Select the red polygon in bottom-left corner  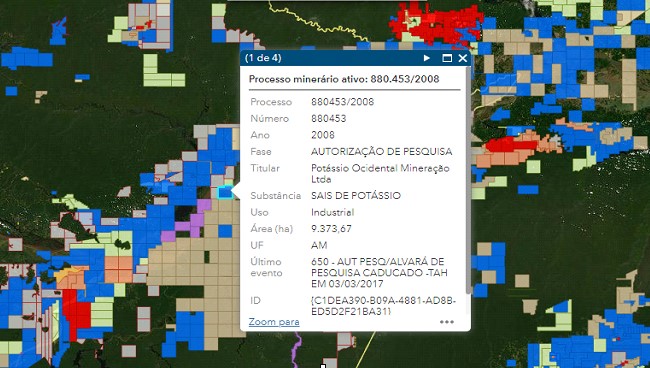pyautogui.click(x=77, y=313)
